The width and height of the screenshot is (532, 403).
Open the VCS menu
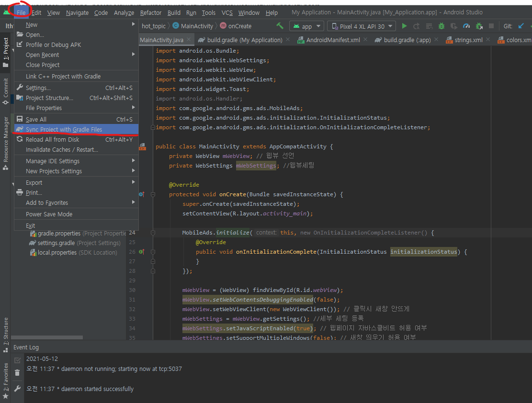coord(227,12)
